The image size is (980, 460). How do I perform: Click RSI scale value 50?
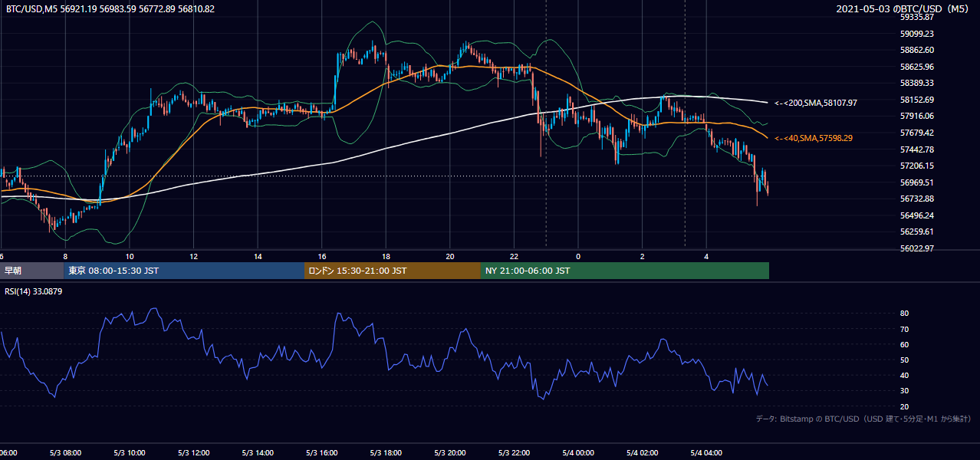905,360
